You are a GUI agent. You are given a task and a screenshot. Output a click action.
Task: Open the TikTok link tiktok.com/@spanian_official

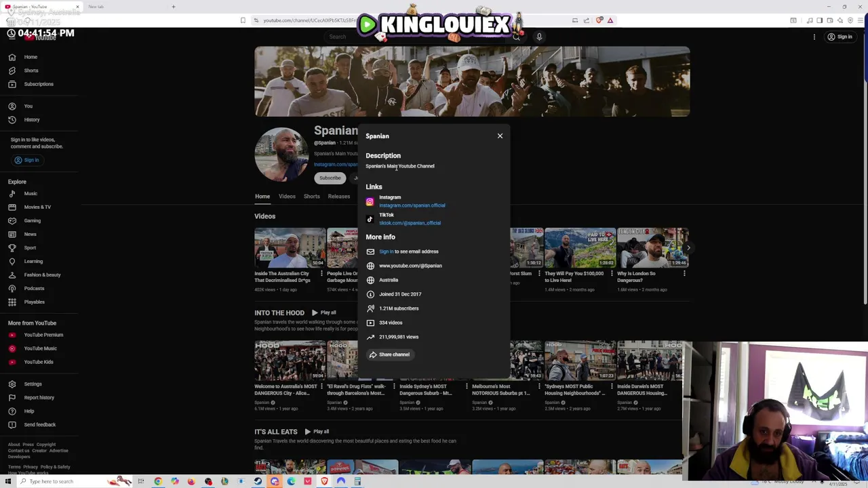pos(410,223)
